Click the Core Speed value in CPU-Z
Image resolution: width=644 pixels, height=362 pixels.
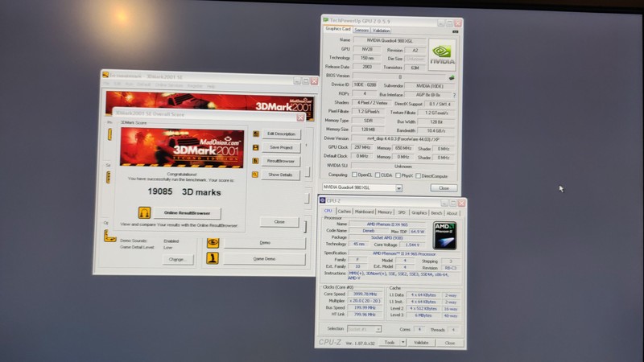point(365,294)
